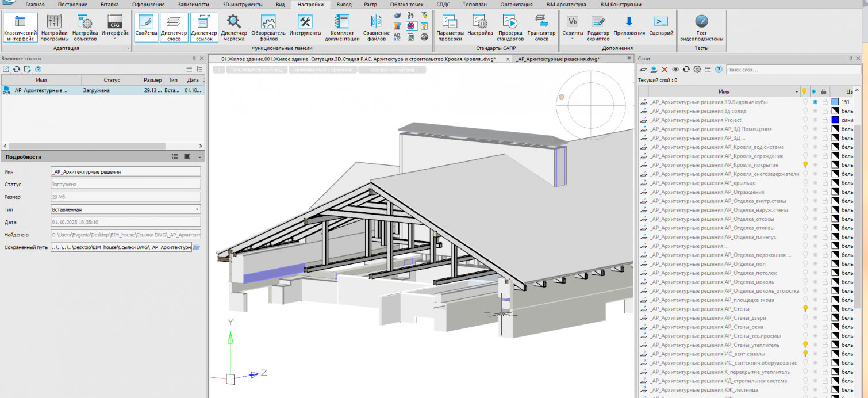
Task: Expand the Скрипты dropdown menu
Action: (573, 39)
